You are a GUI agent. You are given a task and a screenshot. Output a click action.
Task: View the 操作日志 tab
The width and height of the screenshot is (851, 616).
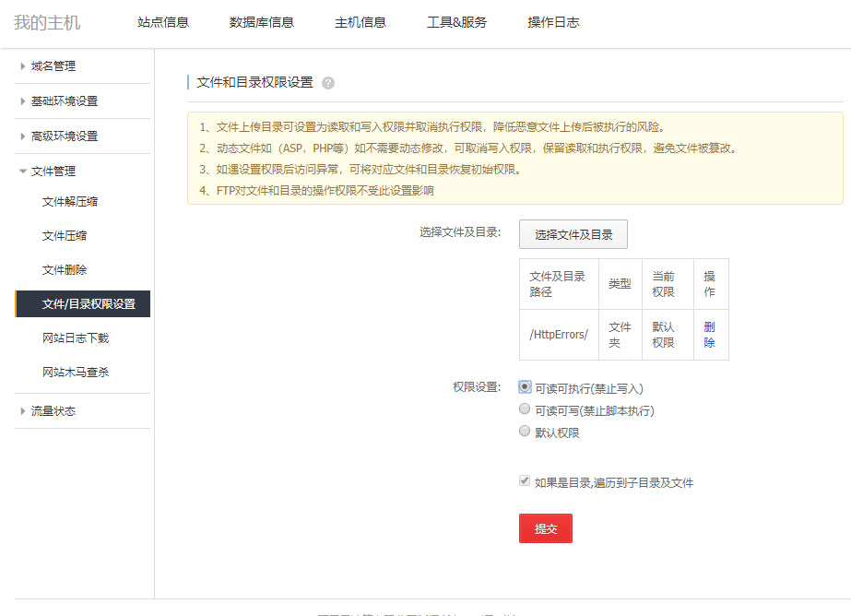[553, 23]
